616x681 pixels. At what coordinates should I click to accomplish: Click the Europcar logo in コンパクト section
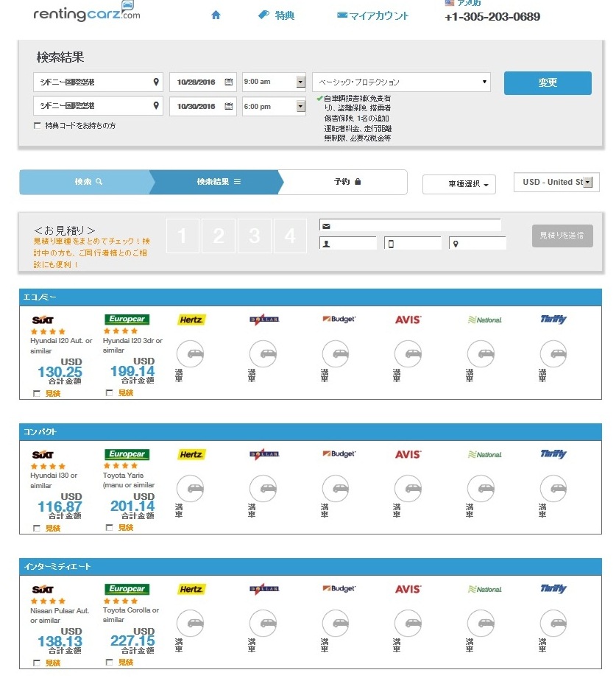click(x=127, y=454)
